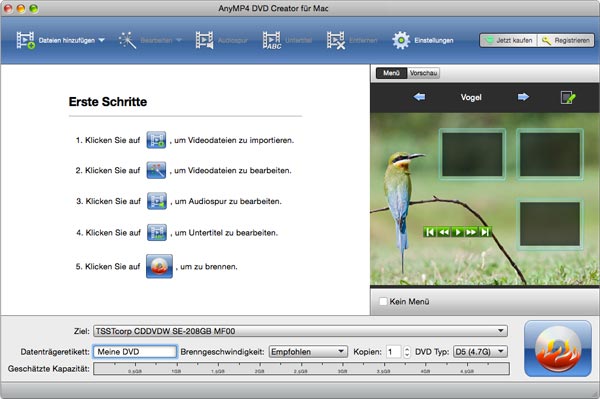600x399 pixels.
Task: Click step 2 edit video icon
Action: tap(157, 170)
